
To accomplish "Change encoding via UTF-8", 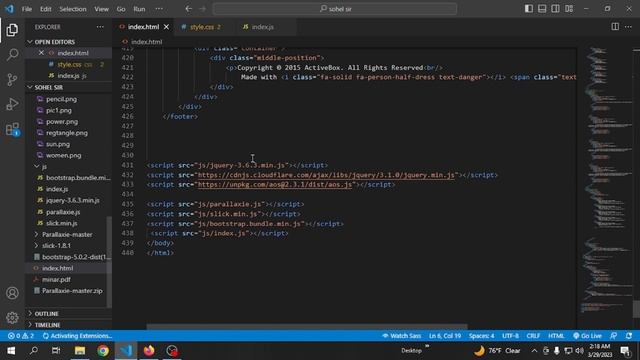I will tap(510, 336).
